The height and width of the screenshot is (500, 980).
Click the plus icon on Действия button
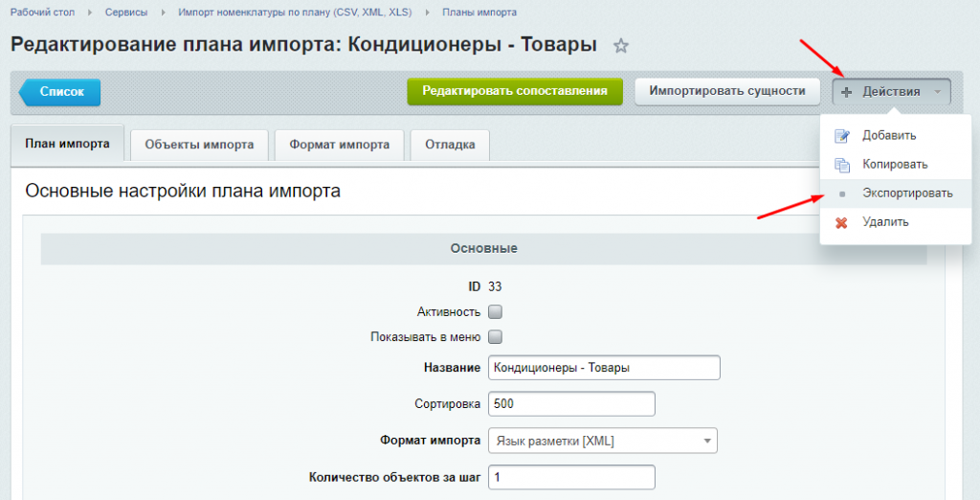[846, 92]
